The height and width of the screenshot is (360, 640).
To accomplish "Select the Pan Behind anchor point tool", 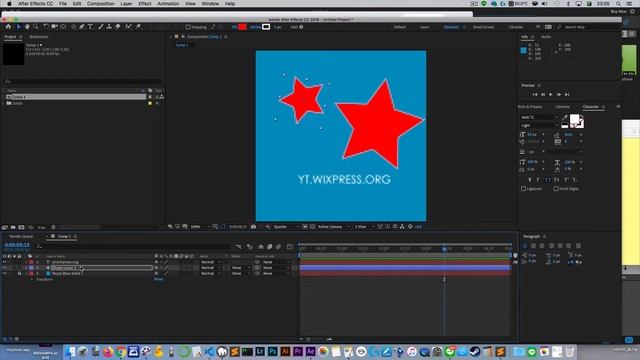I will [63, 27].
